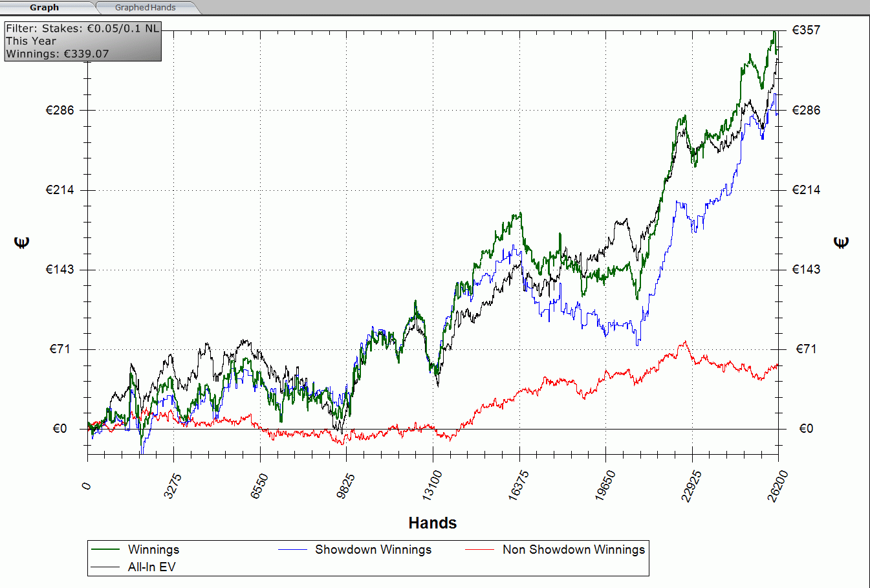Click the green Winnings legend line sample
Image resolution: width=870 pixels, height=588 pixels.
(105, 550)
